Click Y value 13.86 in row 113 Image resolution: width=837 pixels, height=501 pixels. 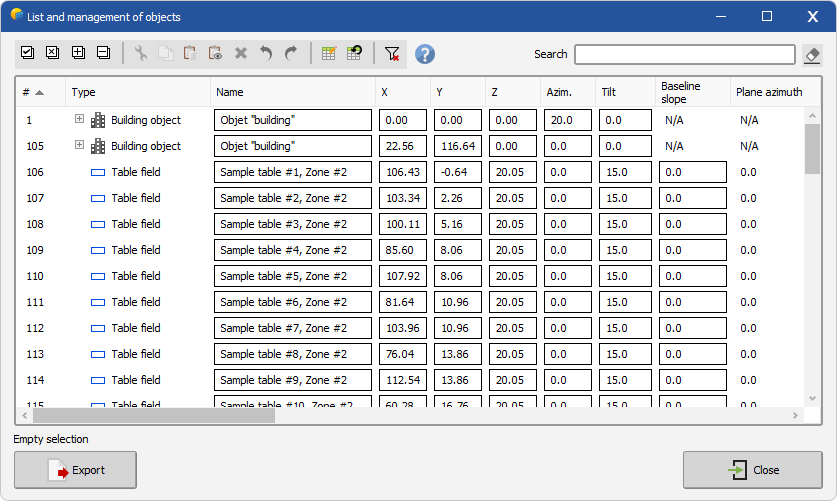pos(457,354)
